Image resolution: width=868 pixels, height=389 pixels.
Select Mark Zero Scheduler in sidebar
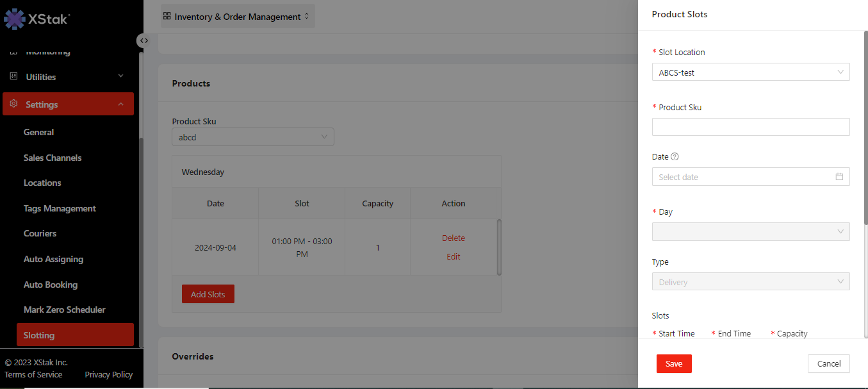(x=64, y=310)
